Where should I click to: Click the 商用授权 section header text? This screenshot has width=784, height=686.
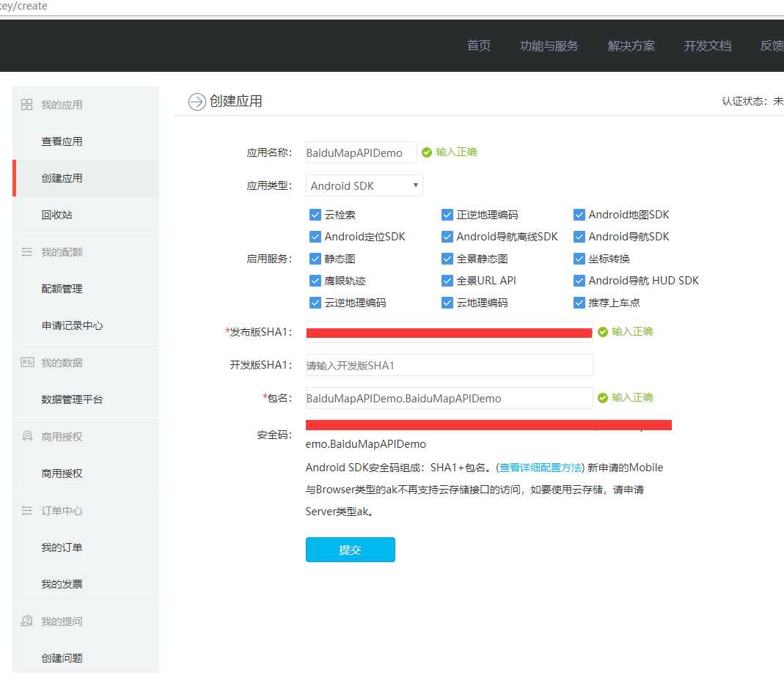click(x=62, y=437)
